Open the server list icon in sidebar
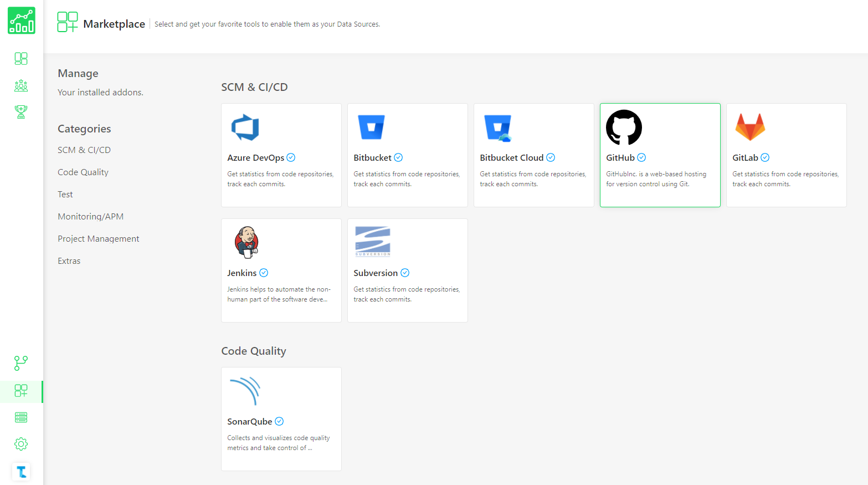 [21, 417]
